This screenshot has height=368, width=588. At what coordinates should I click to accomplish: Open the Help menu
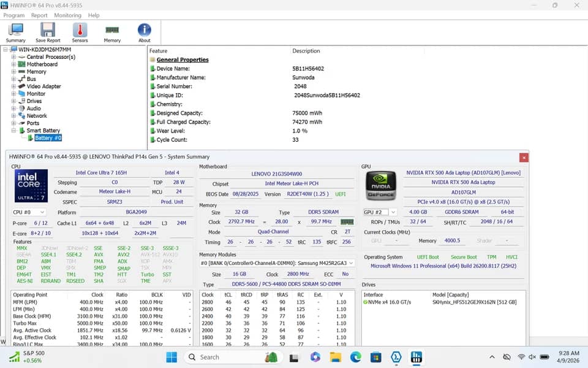94,15
